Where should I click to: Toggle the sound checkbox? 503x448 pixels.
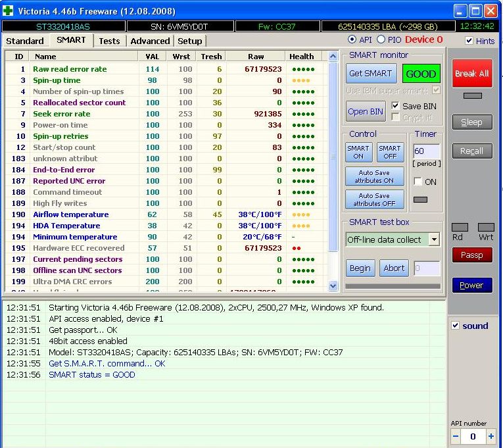coord(455,326)
